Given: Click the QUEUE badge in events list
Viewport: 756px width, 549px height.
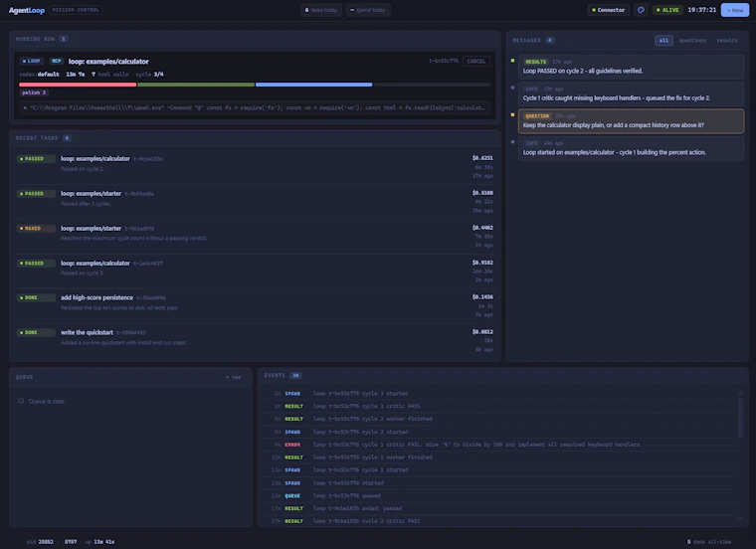Looking at the screenshot, I should 292,495.
